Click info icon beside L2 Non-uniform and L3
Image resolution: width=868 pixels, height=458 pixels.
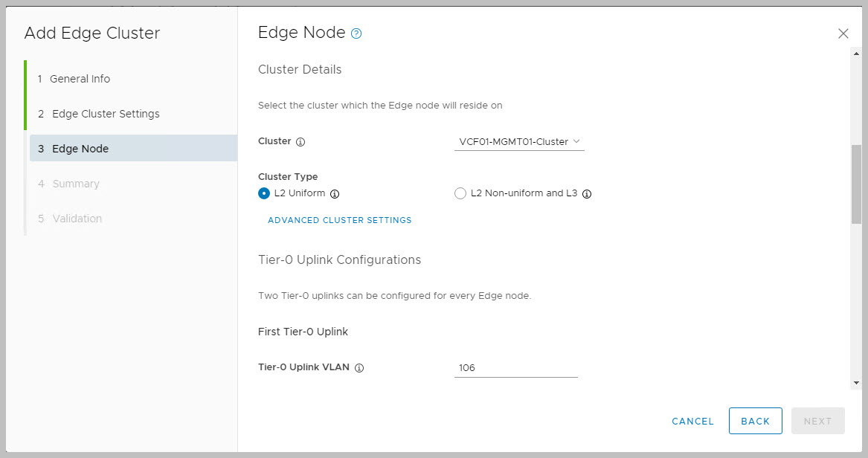pos(587,194)
